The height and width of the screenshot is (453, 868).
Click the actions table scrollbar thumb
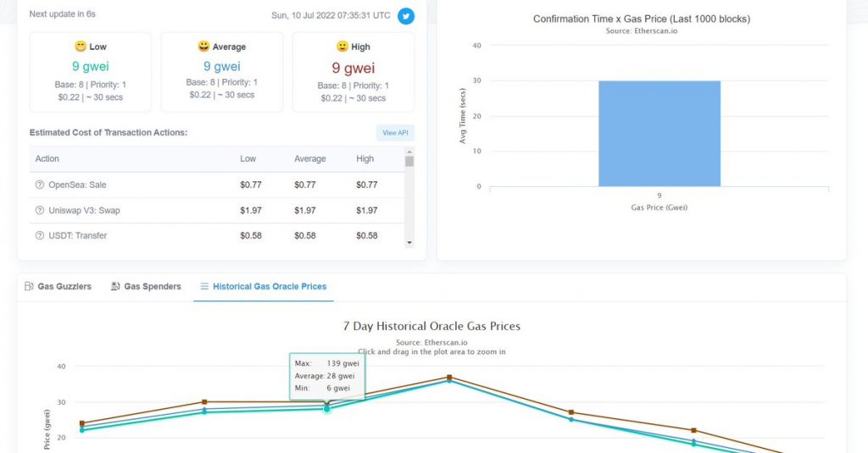[x=409, y=162]
